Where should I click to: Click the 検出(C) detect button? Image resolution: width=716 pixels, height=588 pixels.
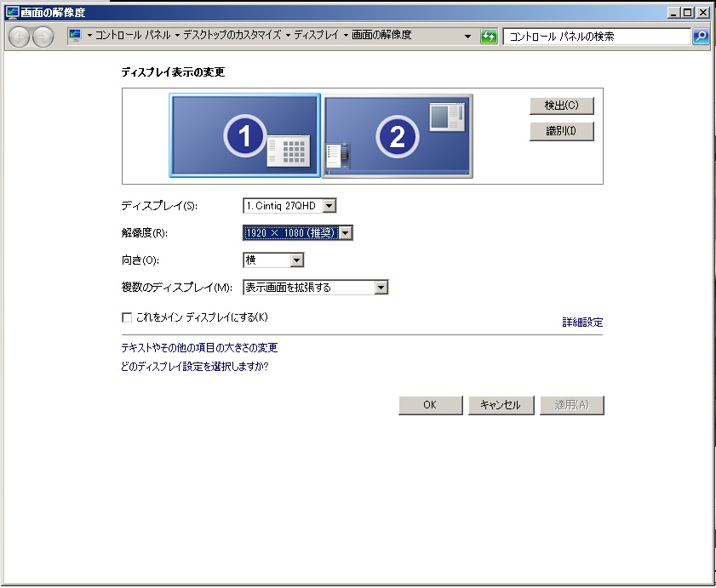[x=561, y=106]
